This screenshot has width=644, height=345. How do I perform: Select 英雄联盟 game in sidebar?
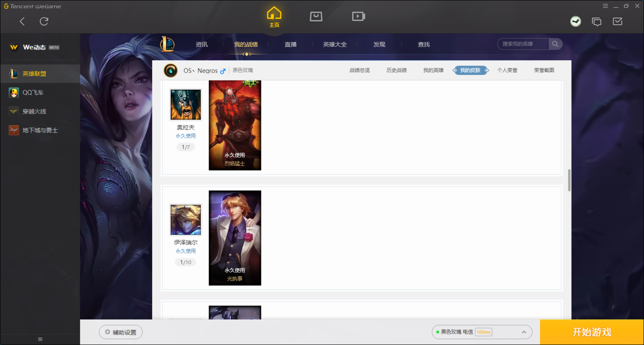click(40, 74)
